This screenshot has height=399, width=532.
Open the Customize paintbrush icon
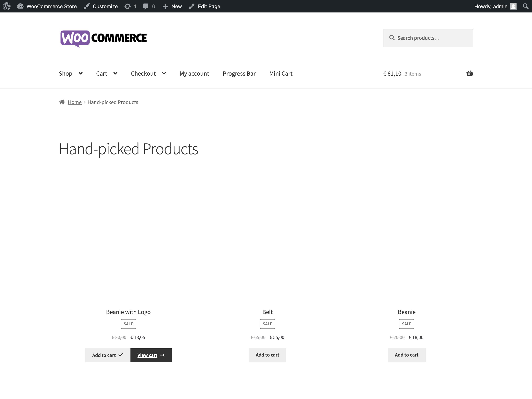[87, 6]
